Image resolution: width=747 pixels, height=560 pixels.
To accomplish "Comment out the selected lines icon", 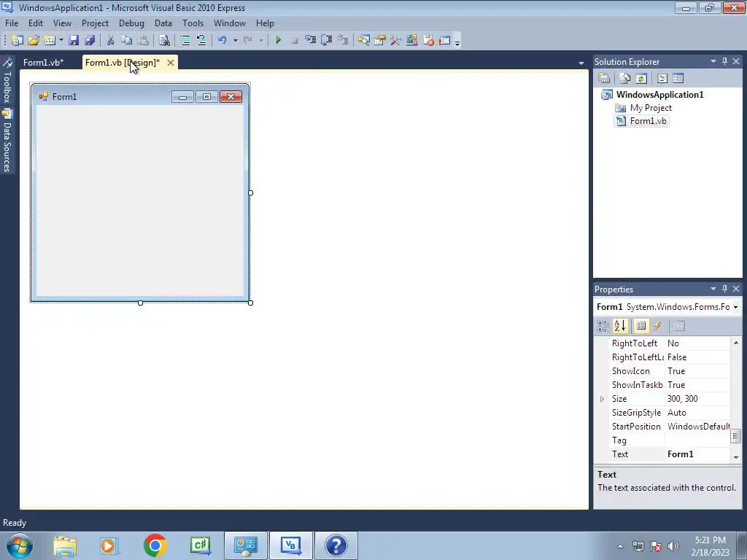I will coord(185,41).
